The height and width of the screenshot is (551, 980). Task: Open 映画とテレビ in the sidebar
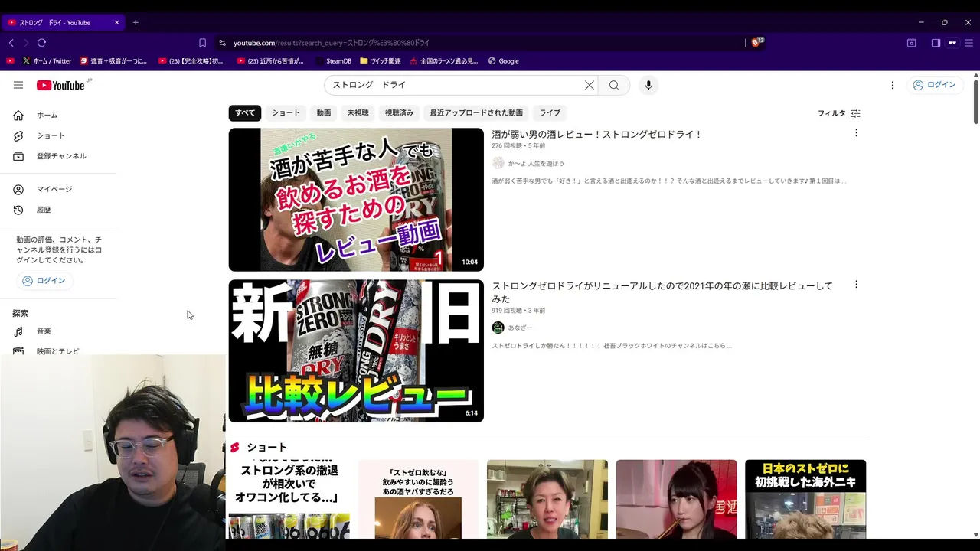[58, 350]
